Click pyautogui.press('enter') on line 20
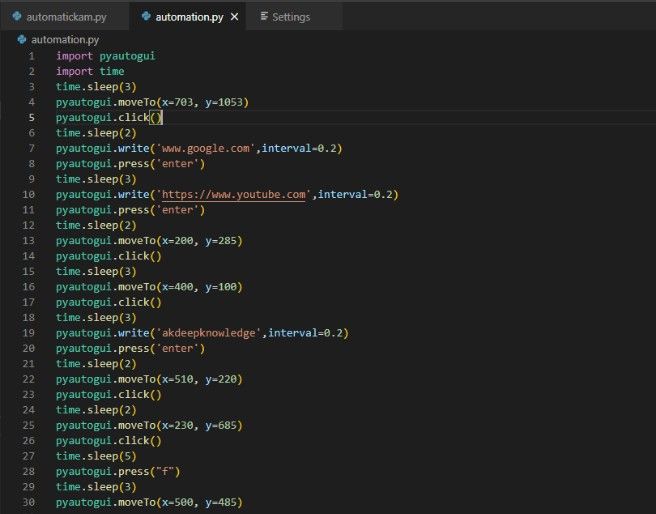Image resolution: width=656 pixels, height=514 pixels. (131, 348)
